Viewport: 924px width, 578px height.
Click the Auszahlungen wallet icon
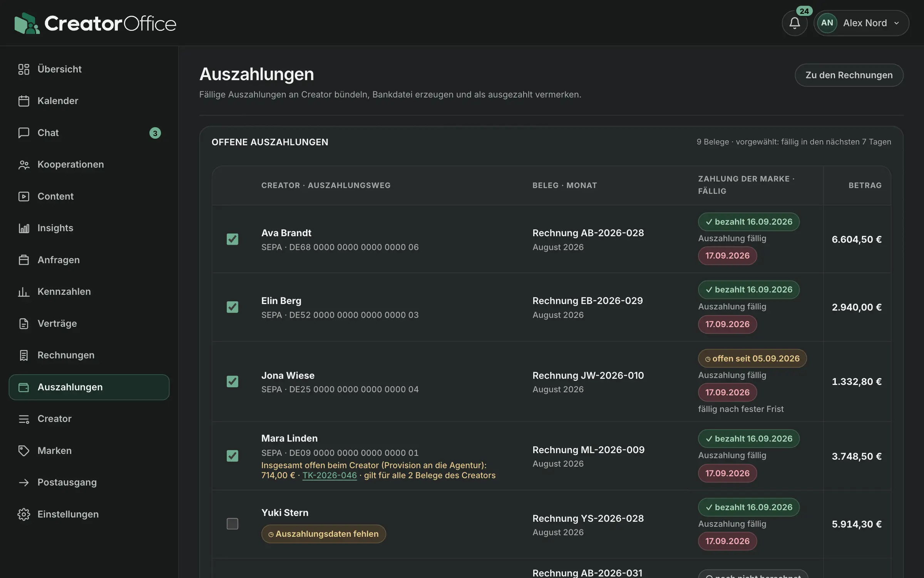[x=24, y=387]
